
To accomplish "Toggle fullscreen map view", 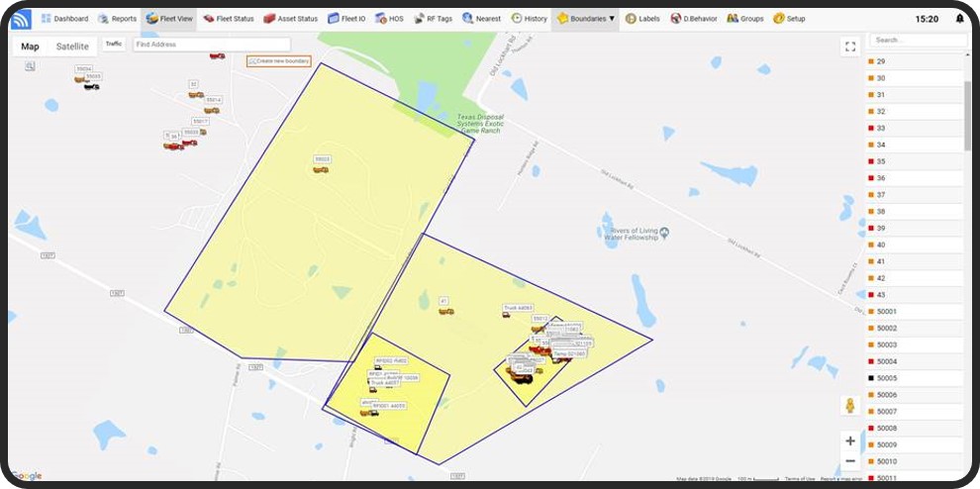I will coord(850,47).
